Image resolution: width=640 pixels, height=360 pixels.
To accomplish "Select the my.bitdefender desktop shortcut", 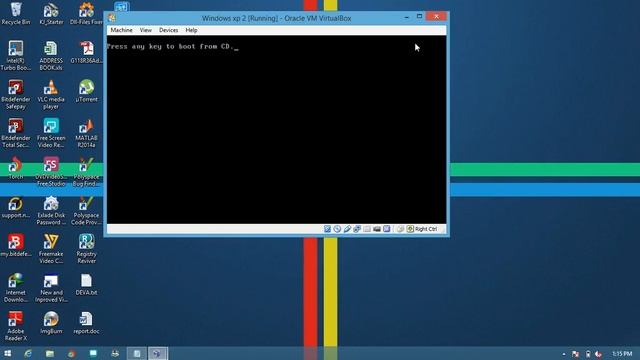I will point(16,245).
